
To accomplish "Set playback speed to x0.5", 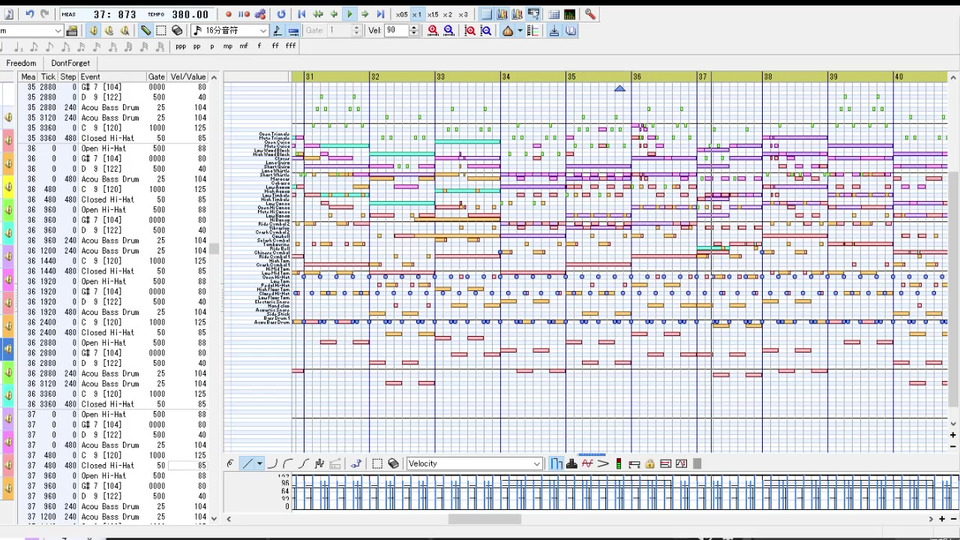I will 402,14.
